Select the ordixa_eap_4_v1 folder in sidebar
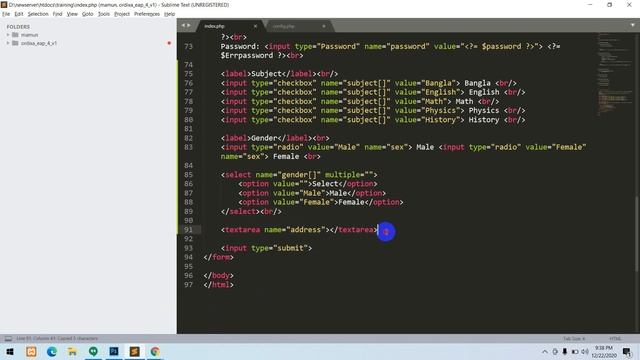640x360 pixels. 39,43
